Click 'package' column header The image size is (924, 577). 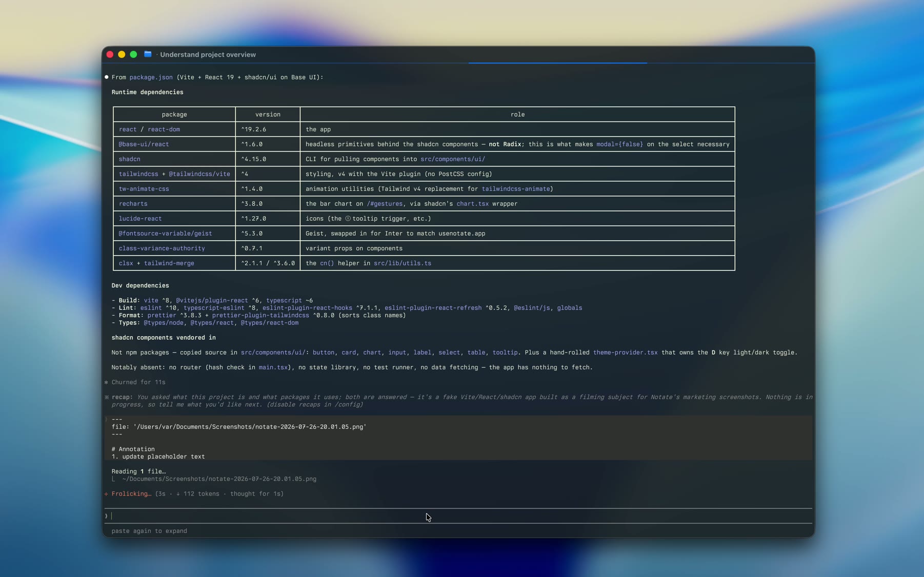[174, 115]
